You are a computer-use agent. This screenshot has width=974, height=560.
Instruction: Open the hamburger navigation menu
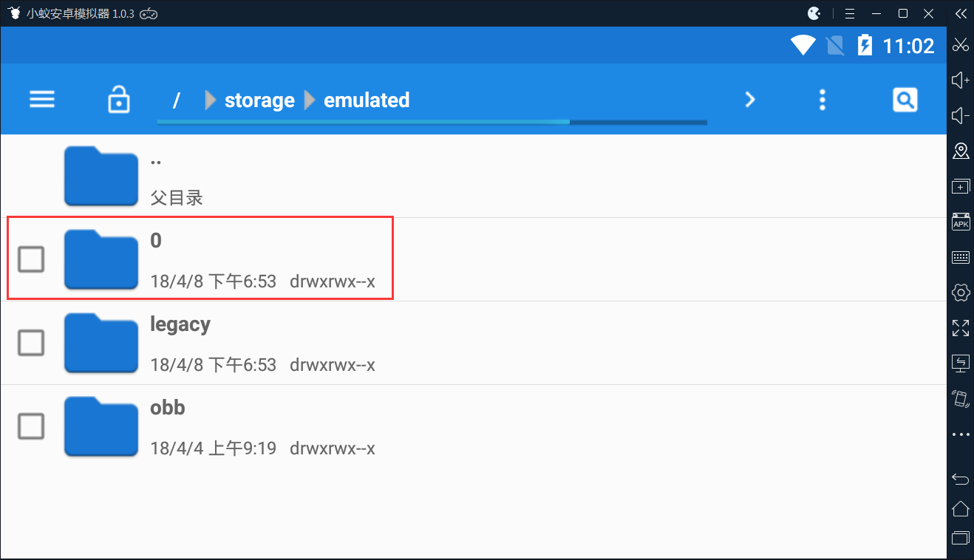click(42, 100)
